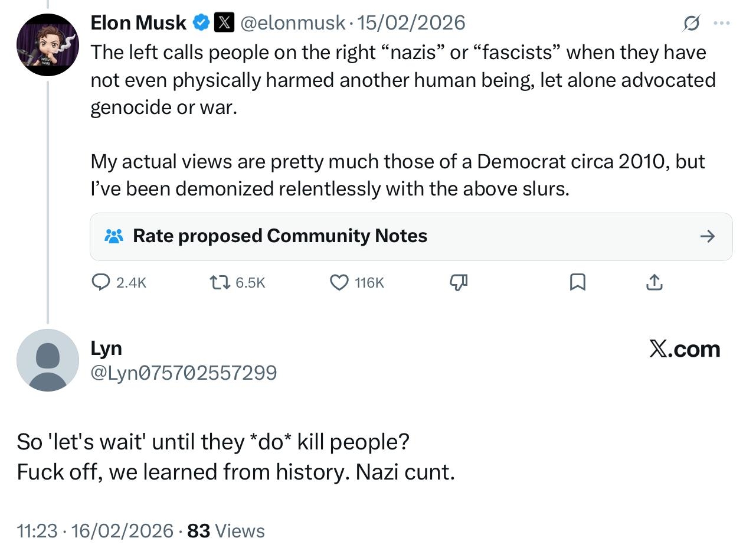Click the Grok slash-circle icon

(x=691, y=23)
